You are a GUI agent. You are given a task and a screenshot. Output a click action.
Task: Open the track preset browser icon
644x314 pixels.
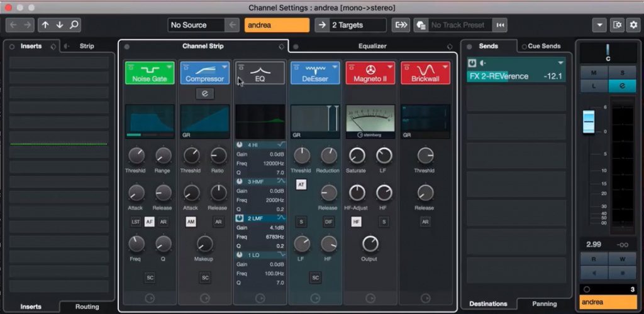pos(421,25)
